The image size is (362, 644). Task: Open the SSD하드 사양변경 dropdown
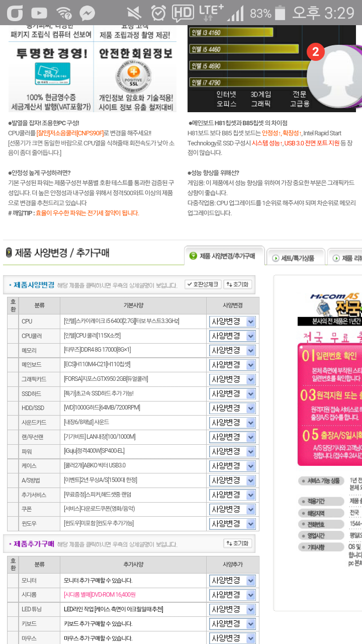click(x=232, y=393)
